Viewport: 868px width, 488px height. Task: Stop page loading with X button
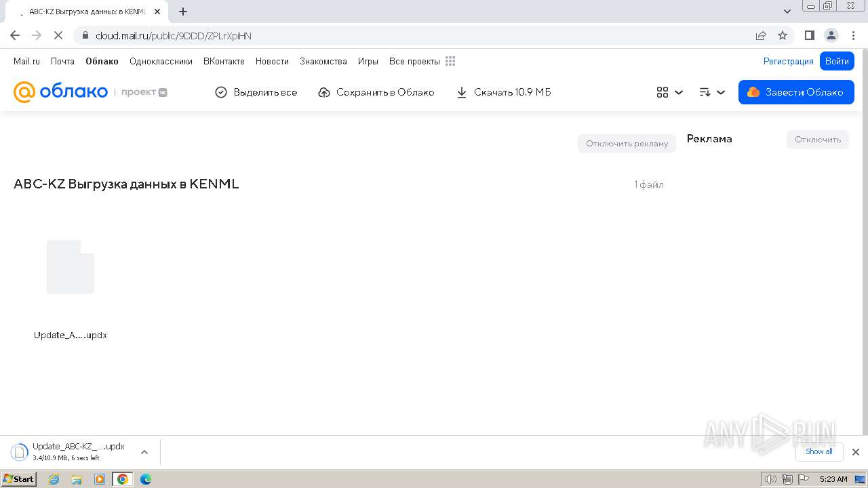58,35
